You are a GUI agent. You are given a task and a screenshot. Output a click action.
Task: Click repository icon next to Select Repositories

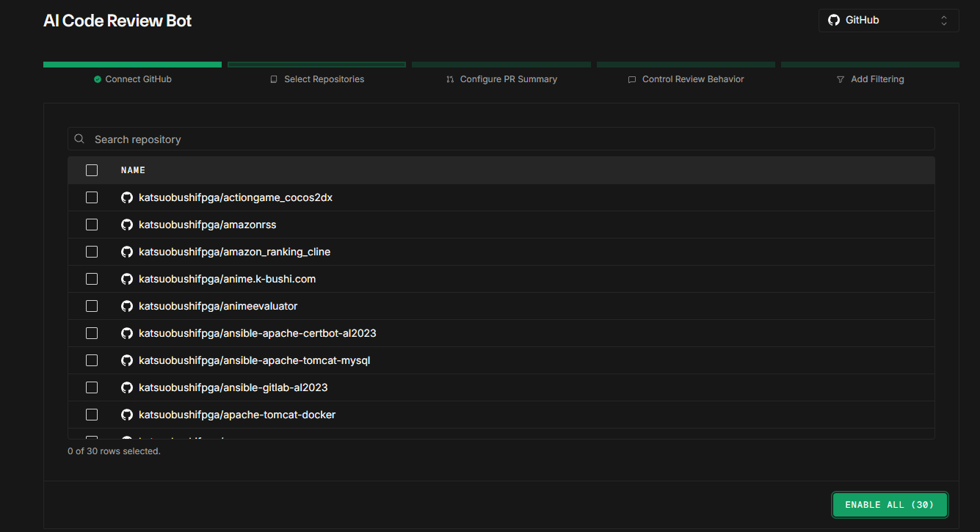274,79
